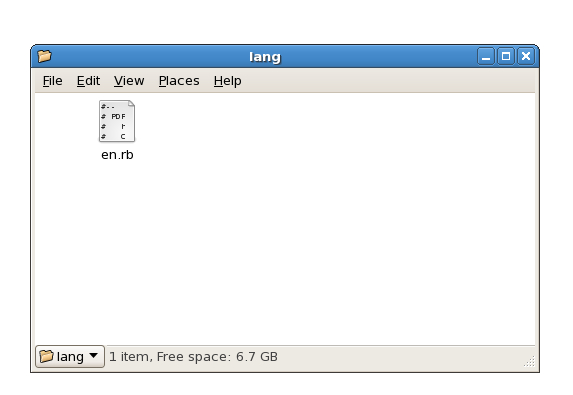Image resolution: width=573 pixels, height=395 pixels.
Task: Click the en.rb filename label
Action: (x=117, y=155)
